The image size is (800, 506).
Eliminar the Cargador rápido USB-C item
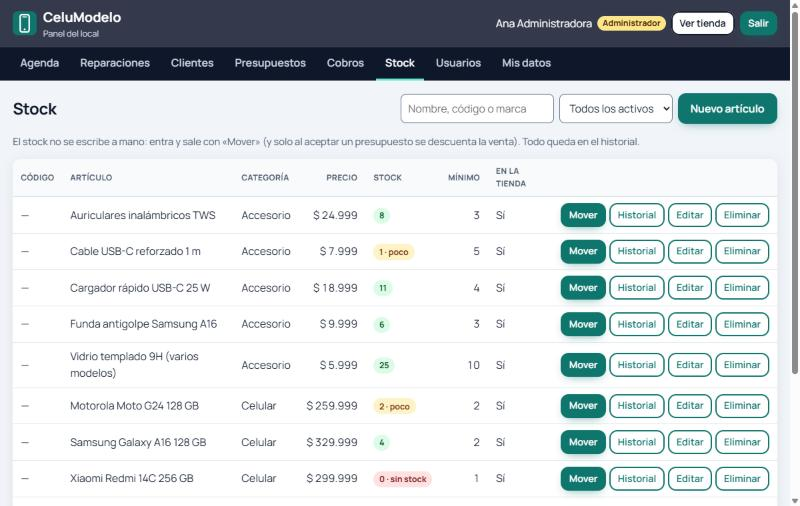pyautogui.click(x=742, y=288)
